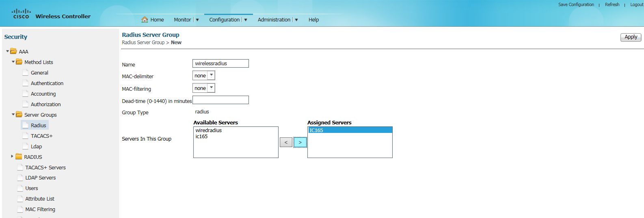This screenshot has width=644, height=218.
Task: Open the MAC-filtering dropdown
Action: point(211,88)
